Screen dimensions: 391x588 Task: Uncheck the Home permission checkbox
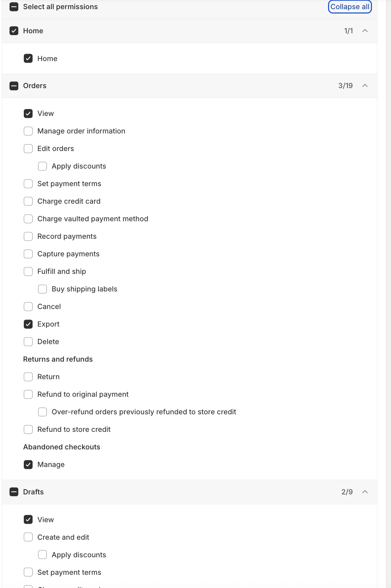click(x=28, y=58)
